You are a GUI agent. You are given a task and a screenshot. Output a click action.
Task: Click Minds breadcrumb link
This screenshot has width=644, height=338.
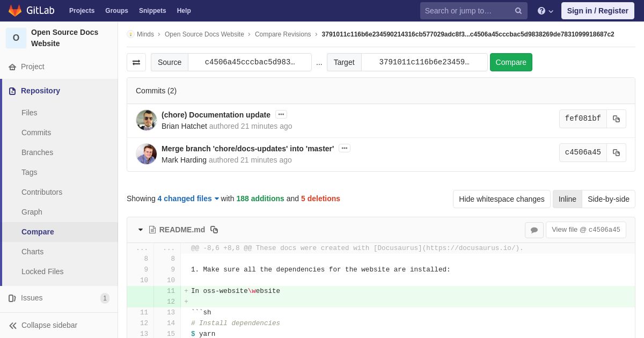pyautogui.click(x=145, y=34)
